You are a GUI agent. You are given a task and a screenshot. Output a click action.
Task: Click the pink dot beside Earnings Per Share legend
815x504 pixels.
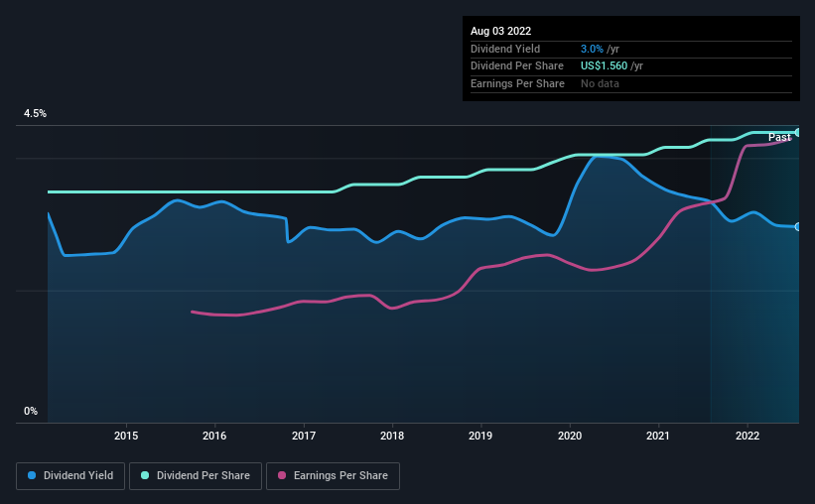click(283, 476)
